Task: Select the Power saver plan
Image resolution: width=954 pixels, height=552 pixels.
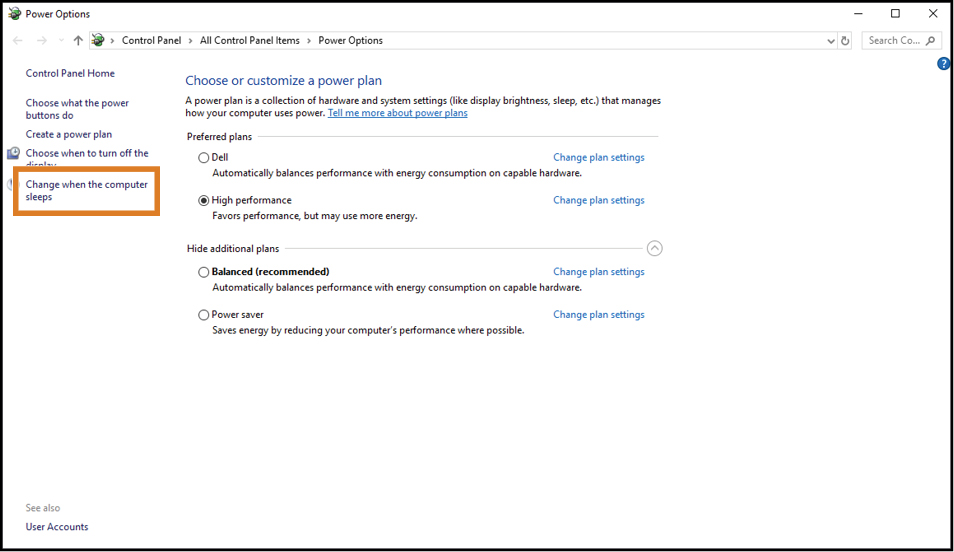Action: coord(203,315)
